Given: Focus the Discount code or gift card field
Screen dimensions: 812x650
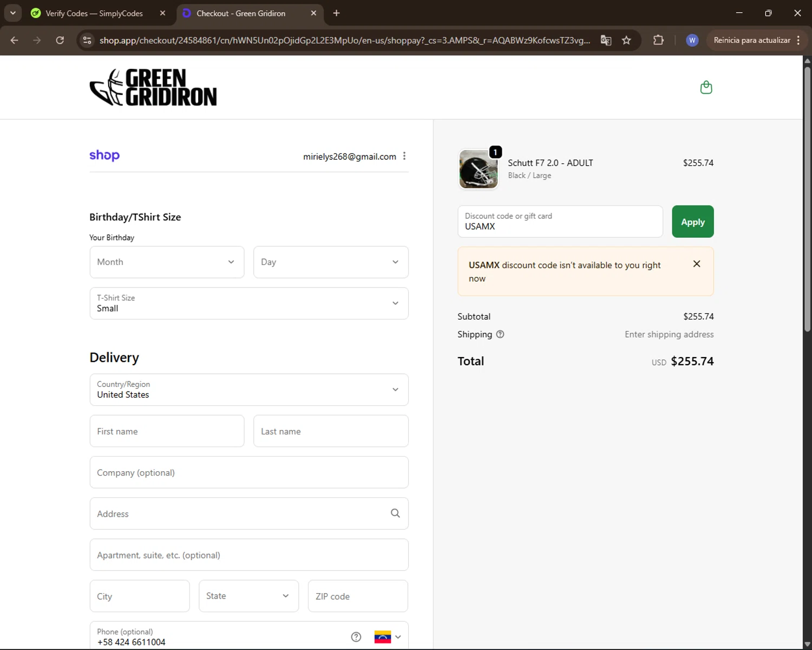Looking at the screenshot, I should (560, 222).
